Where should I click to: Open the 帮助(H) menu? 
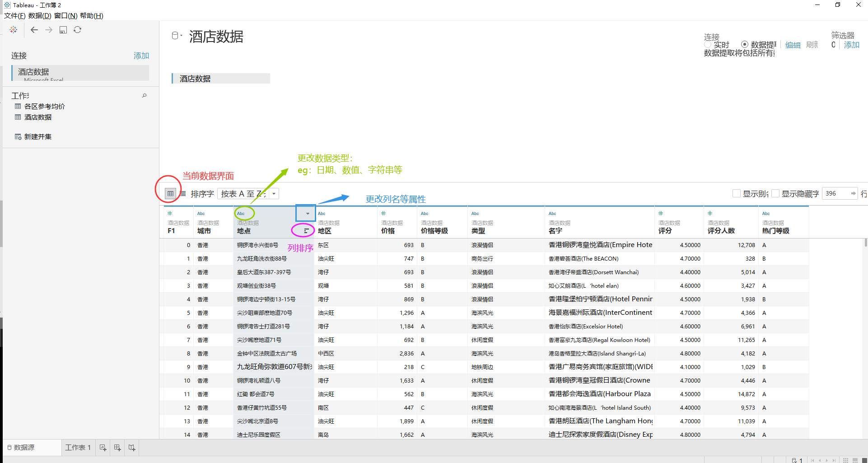(x=92, y=16)
